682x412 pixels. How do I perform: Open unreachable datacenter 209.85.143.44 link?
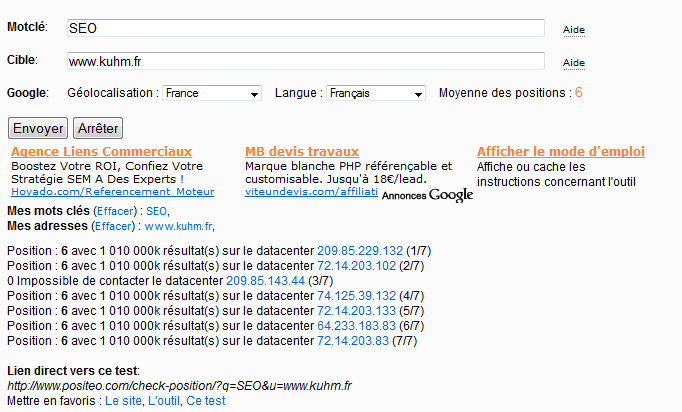(265, 281)
